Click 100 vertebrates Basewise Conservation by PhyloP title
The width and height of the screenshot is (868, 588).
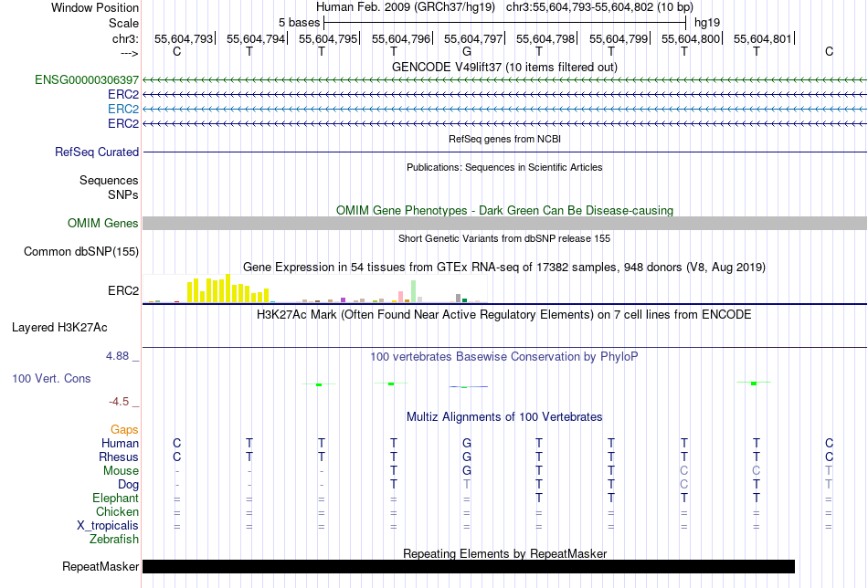pos(504,357)
